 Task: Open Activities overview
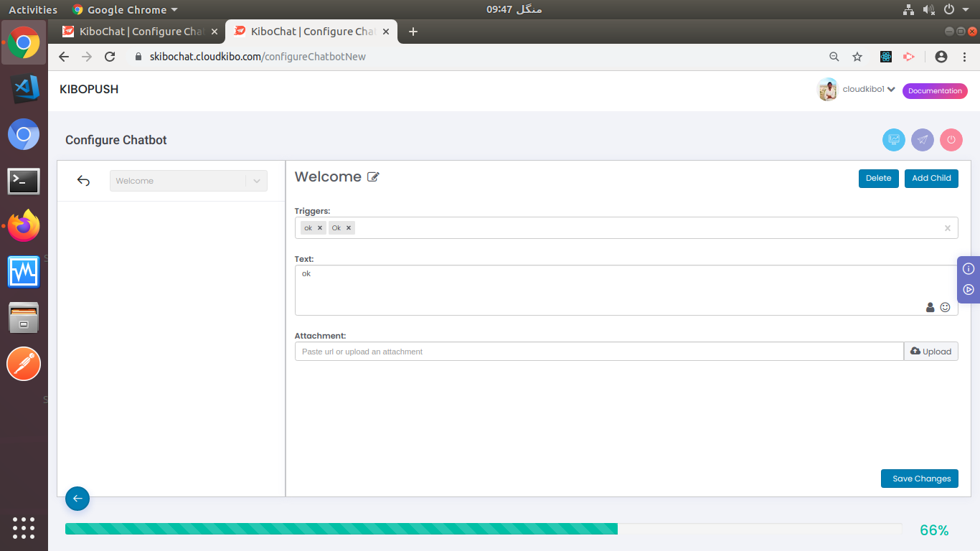[x=32, y=9]
